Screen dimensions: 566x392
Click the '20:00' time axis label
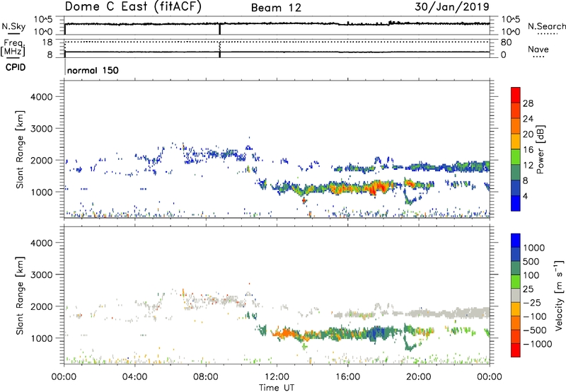click(418, 377)
